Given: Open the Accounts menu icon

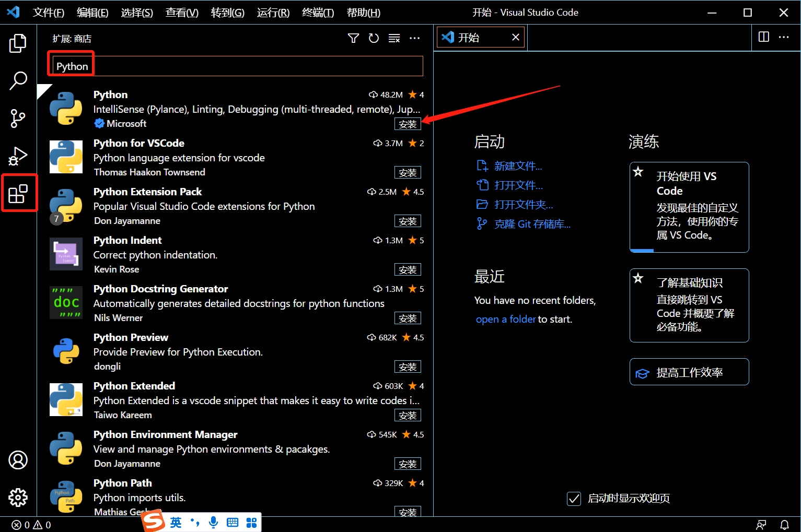Looking at the screenshot, I should (x=18, y=460).
